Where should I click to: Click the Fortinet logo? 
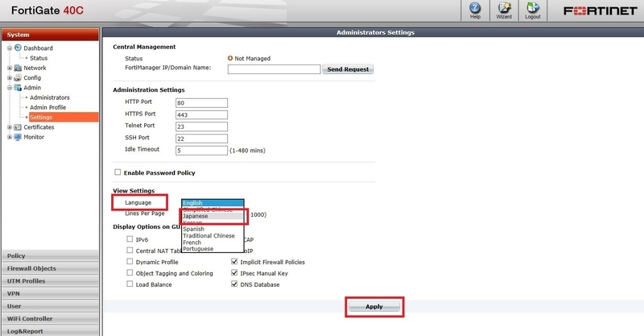pos(600,10)
